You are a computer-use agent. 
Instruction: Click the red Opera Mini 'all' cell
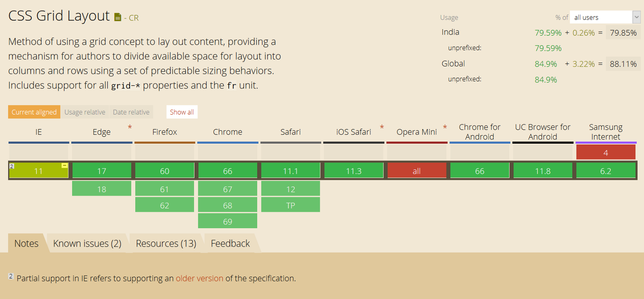pos(416,171)
